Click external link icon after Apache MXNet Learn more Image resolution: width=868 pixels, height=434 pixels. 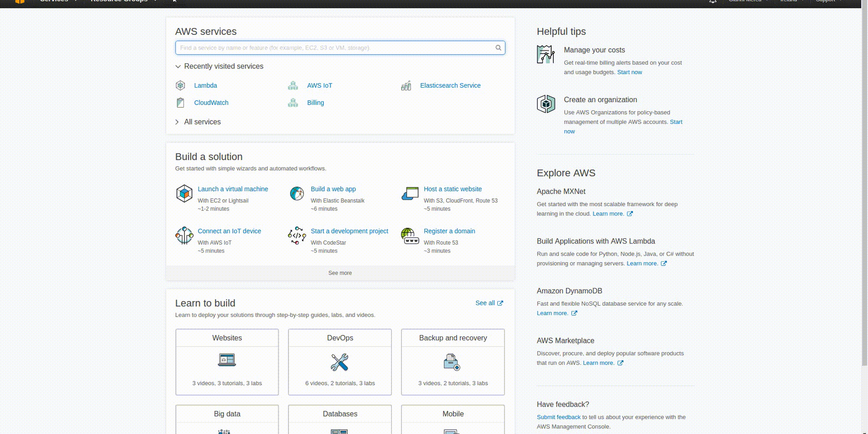(x=630, y=214)
